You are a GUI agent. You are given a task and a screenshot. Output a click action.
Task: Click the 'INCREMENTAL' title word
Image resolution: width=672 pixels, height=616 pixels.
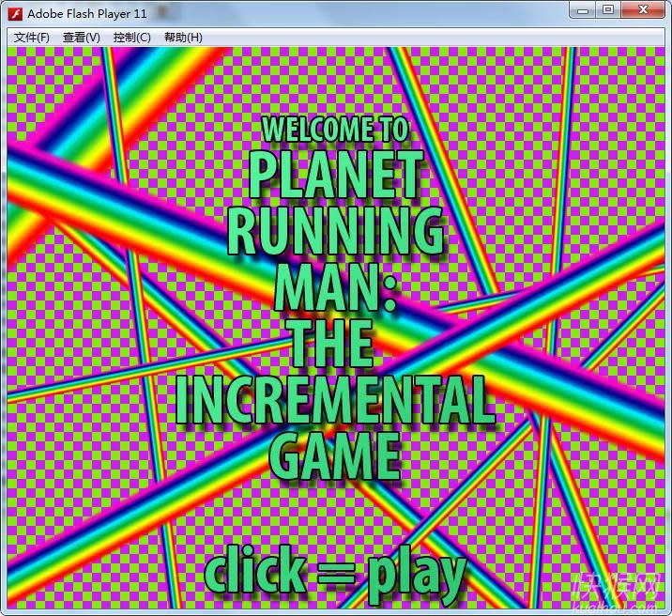pos(335,400)
